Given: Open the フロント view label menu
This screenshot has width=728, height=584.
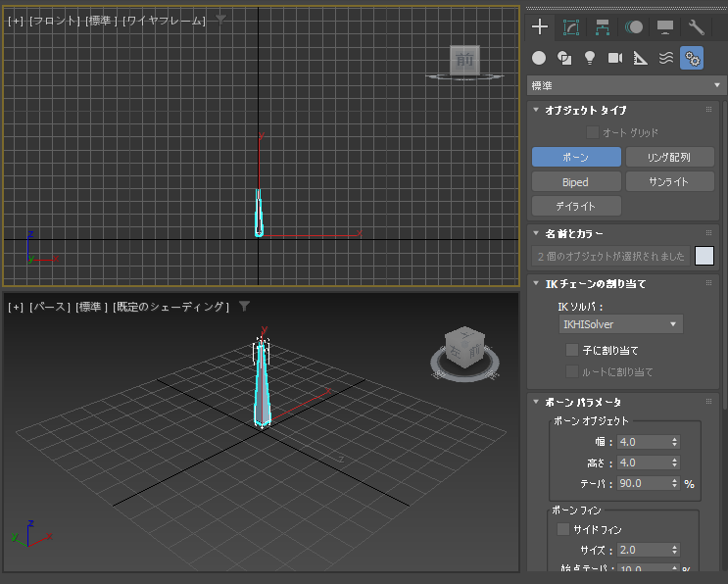Looking at the screenshot, I should 55,21.
